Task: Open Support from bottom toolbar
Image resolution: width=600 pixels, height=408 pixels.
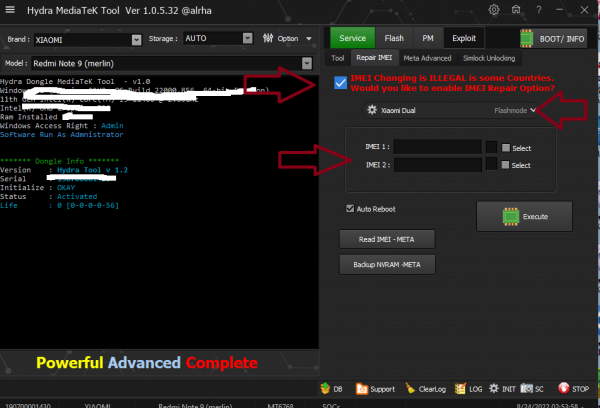Action: [375, 389]
